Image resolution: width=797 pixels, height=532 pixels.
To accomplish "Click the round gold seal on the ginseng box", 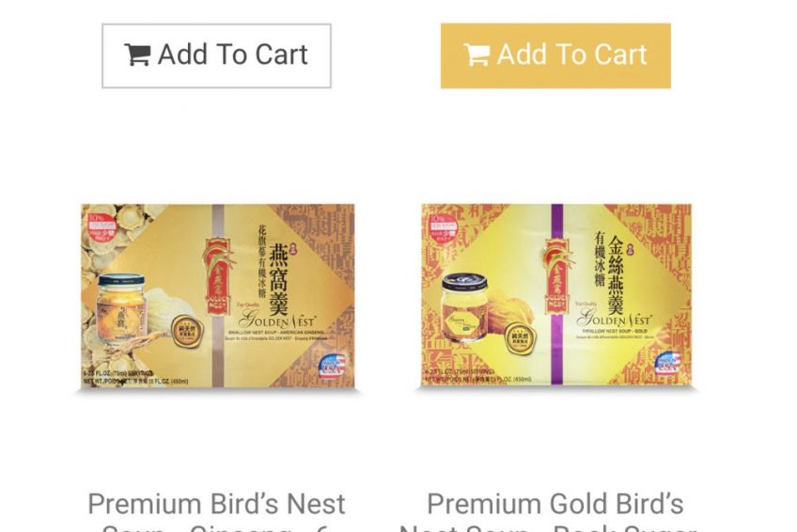I will coord(185,330).
